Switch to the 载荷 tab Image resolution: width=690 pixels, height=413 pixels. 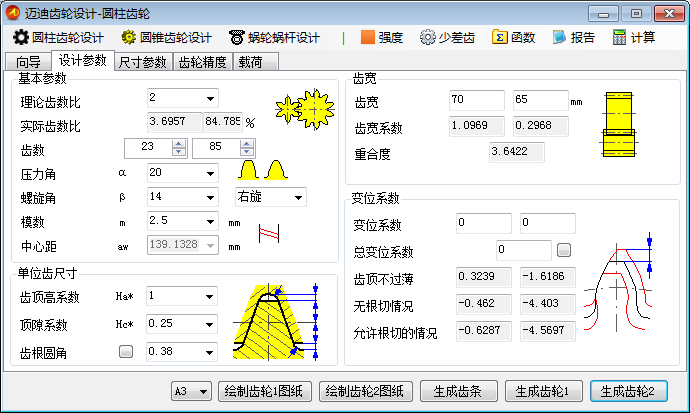255,62
